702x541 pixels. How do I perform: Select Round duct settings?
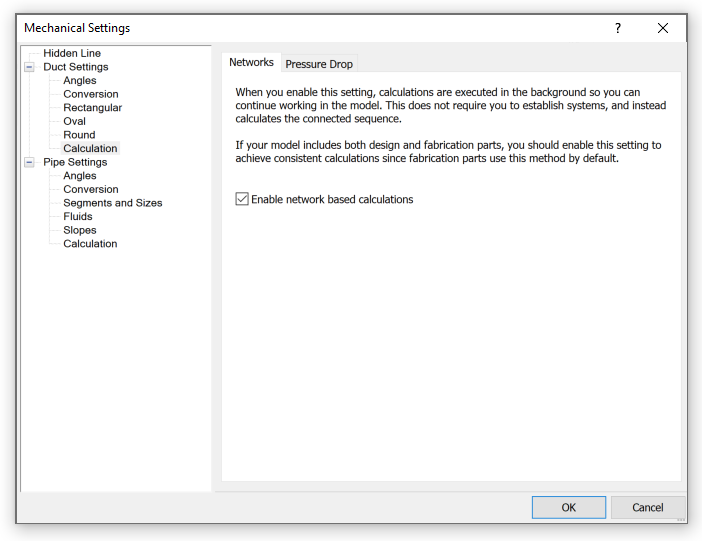click(x=79, y=135)
